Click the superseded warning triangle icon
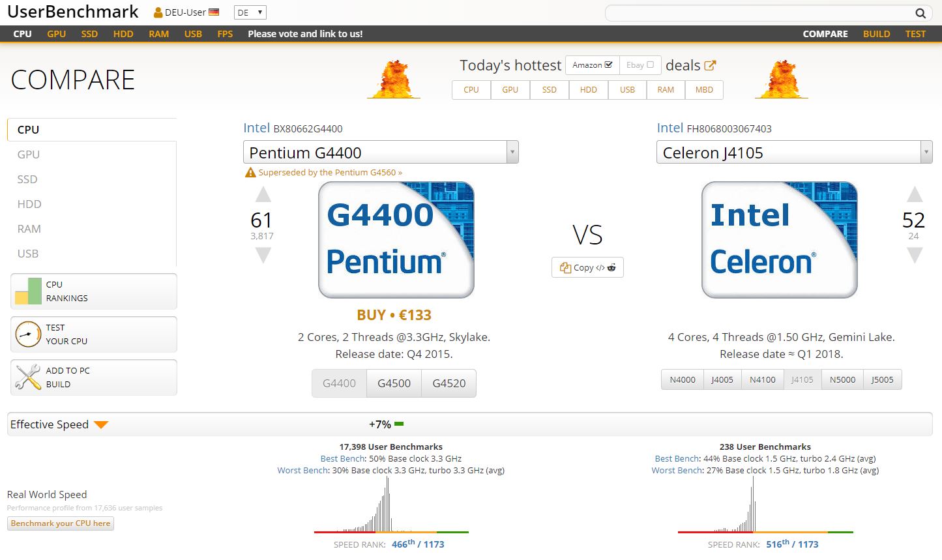The image size is (942, 560). tap(250, 173)
